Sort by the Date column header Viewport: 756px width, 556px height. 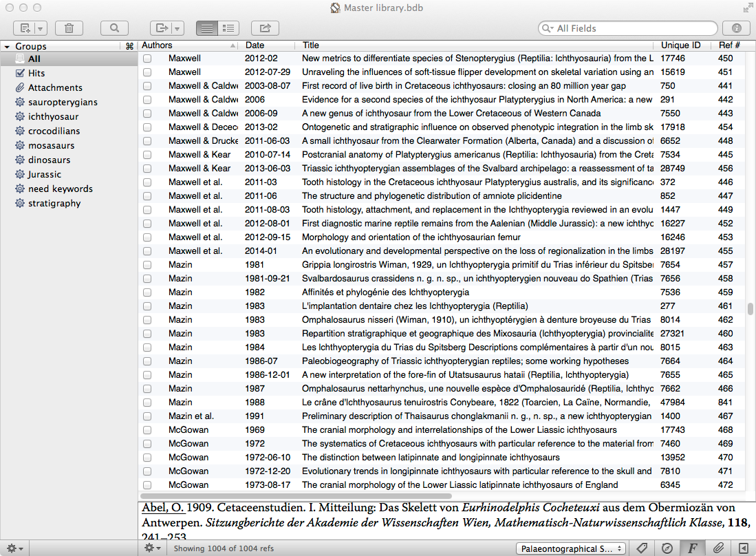(267, 45)
